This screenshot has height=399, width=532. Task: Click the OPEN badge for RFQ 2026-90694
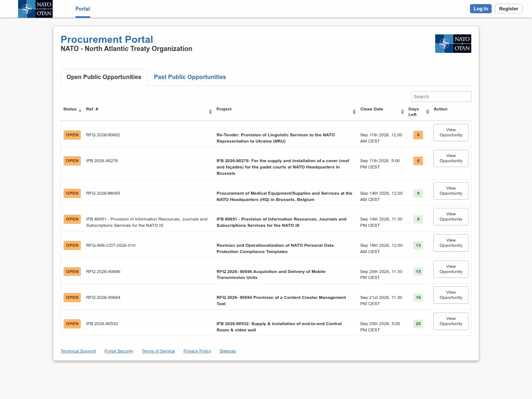click(x=72, y=297)
